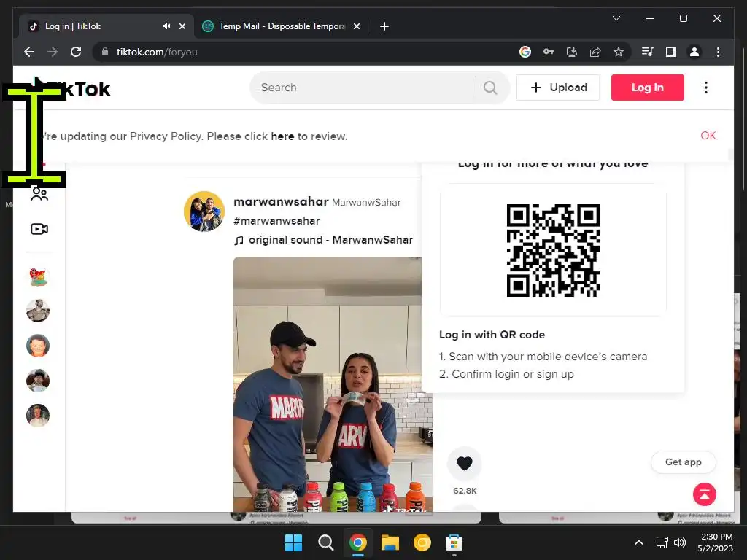
Task: Go back using the browser back arrow
Action: click(29, 52)
